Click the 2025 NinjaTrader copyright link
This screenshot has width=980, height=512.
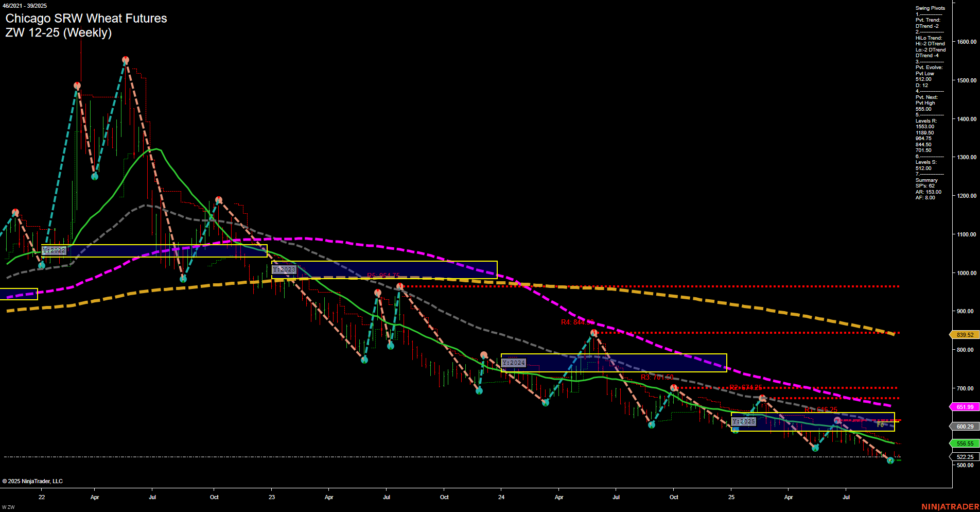(33, 481)
